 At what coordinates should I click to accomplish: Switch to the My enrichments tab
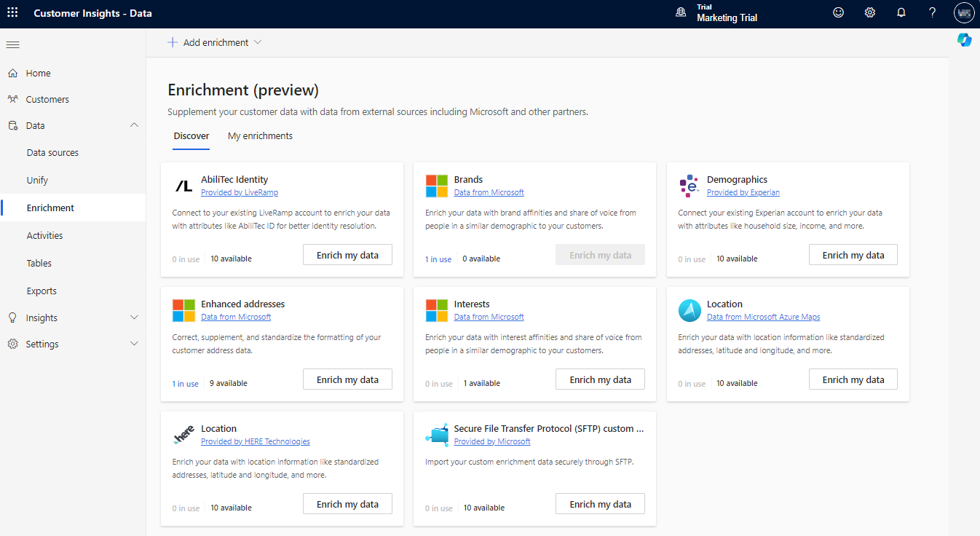260,135
